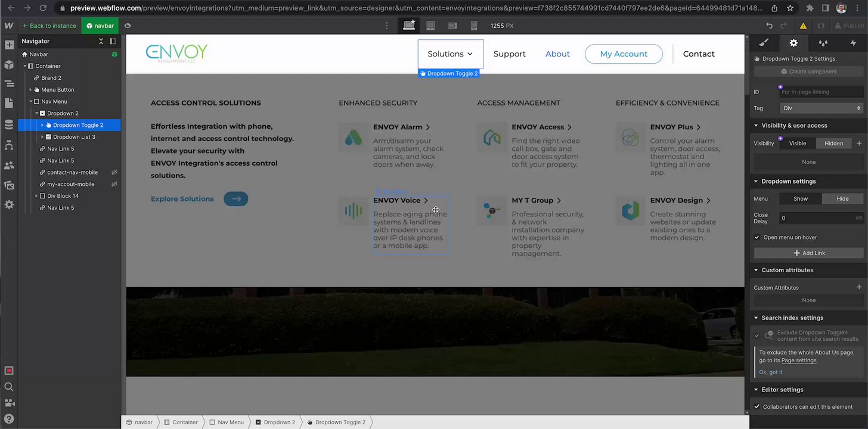Open the Users panel
The image size is (868, 429).
point(9,165)
